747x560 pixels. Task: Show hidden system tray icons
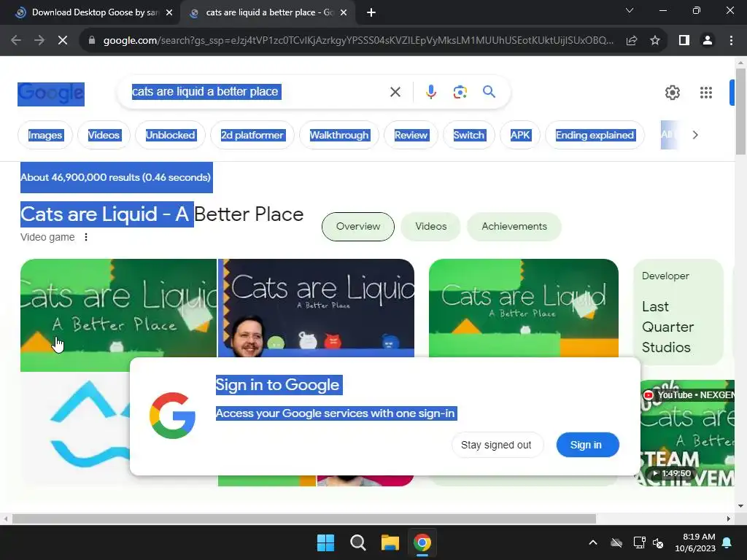point(593,542)
